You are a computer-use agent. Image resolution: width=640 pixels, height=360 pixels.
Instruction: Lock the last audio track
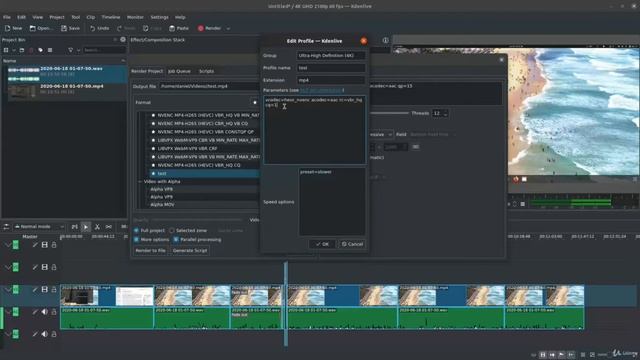point(54,334)
